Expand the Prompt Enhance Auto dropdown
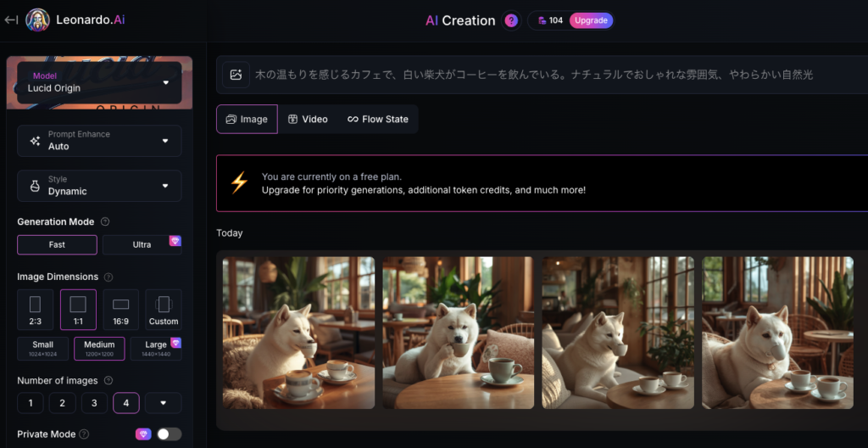The width and height of the screenshot is (868, 448). (100, 141)
